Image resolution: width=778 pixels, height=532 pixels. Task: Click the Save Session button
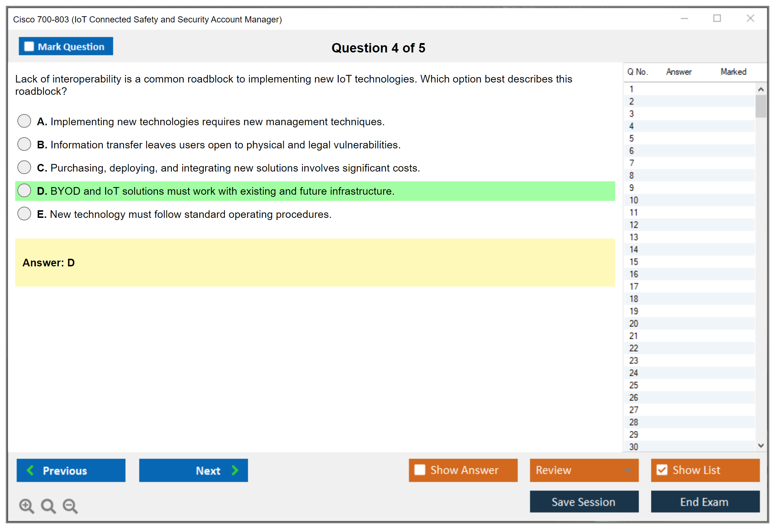(x=584, y=502)
